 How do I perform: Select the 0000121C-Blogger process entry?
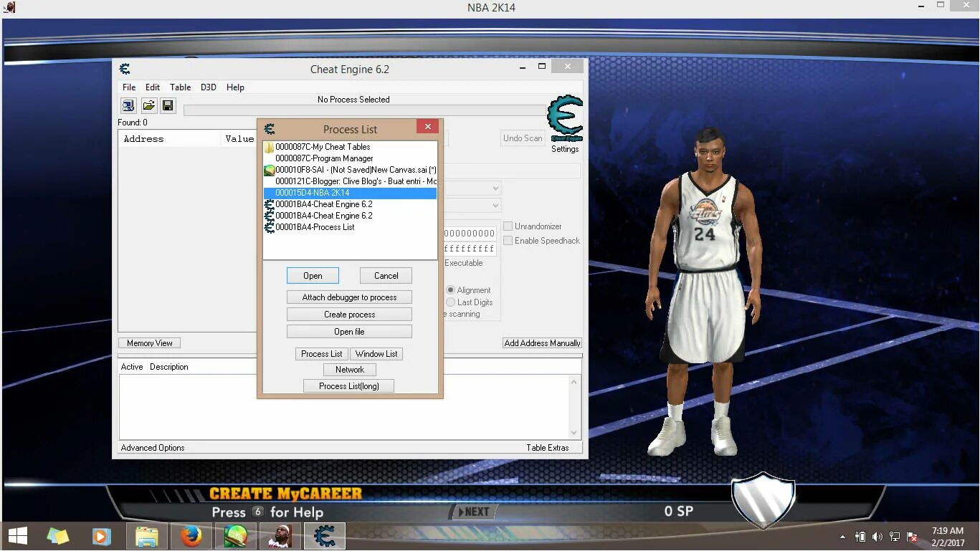pos(350,181)
